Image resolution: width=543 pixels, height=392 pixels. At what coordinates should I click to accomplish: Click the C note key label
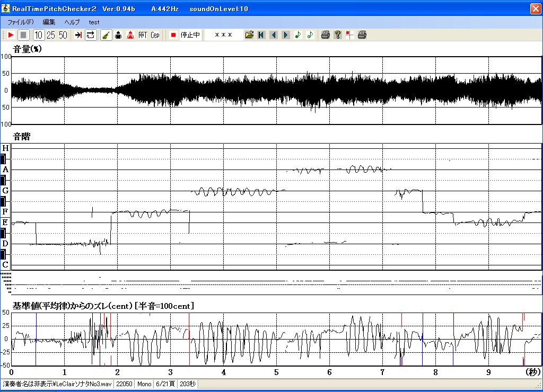point(5,265)
